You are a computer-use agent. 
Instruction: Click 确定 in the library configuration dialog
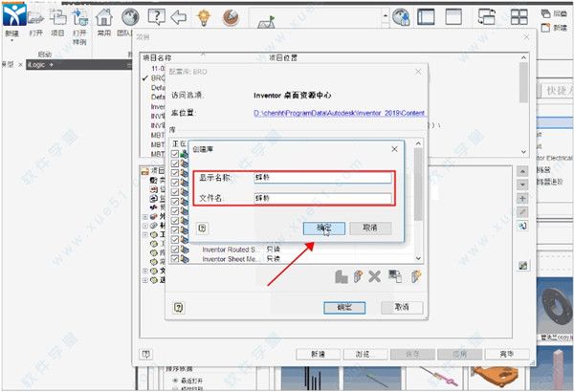click(344, 308)
